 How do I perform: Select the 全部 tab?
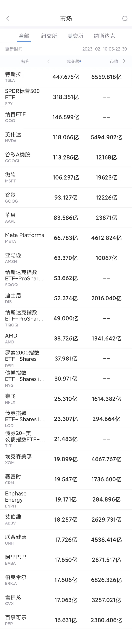point(24,36)
